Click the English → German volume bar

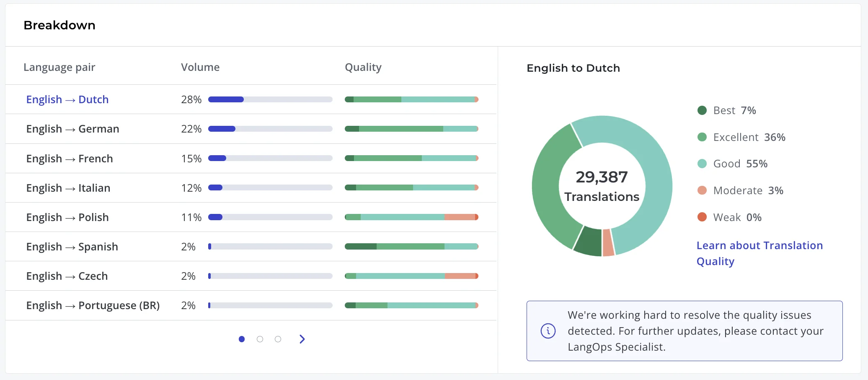tap(270, 129)
